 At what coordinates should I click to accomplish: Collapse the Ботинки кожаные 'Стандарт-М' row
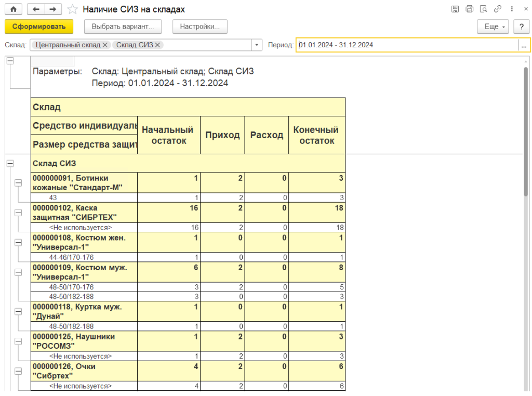click(18, 183)
